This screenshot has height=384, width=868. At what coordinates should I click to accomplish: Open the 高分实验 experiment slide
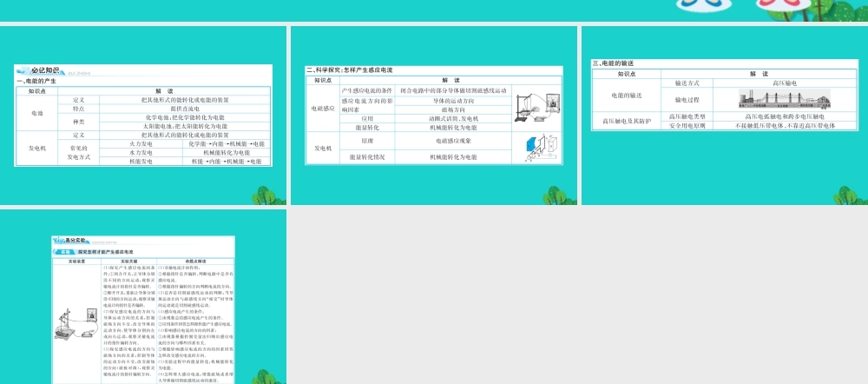[x=143, y=296]
